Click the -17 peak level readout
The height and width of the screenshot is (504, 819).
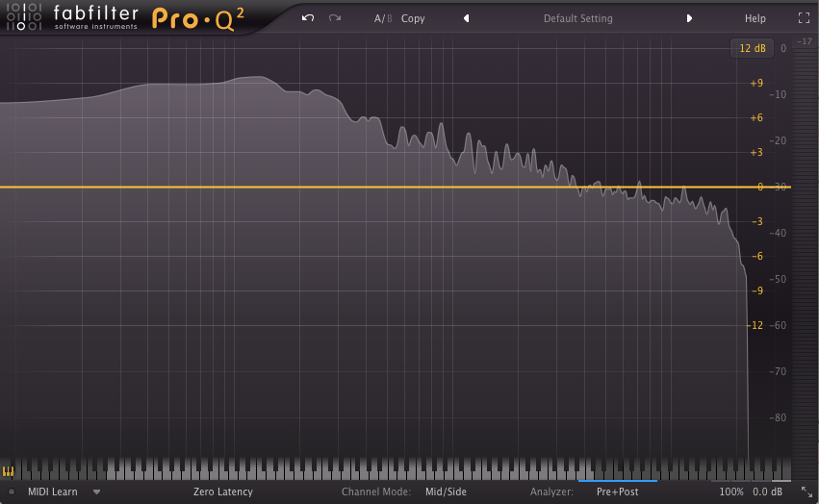pos(805,41)
